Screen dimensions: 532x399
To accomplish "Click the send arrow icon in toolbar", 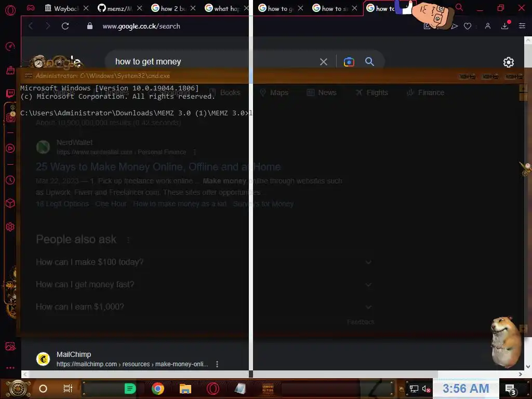I will point(455,26).
